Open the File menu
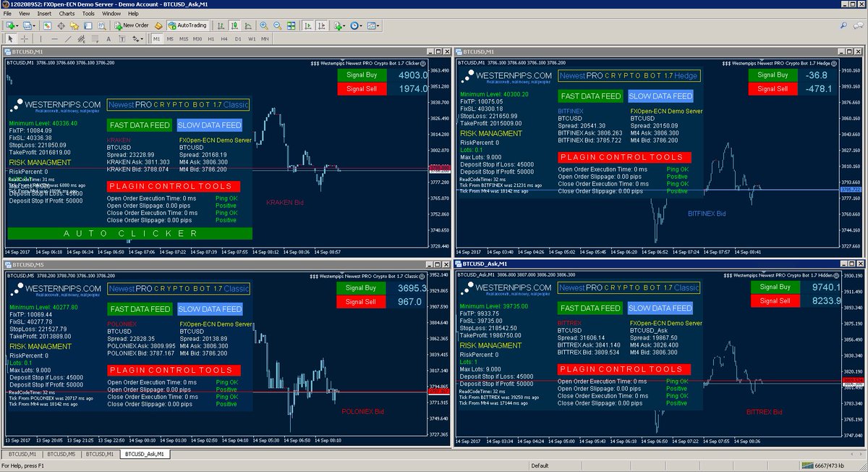Image resolution: width=868 pixels, height=472 pixels. [7, 13]
